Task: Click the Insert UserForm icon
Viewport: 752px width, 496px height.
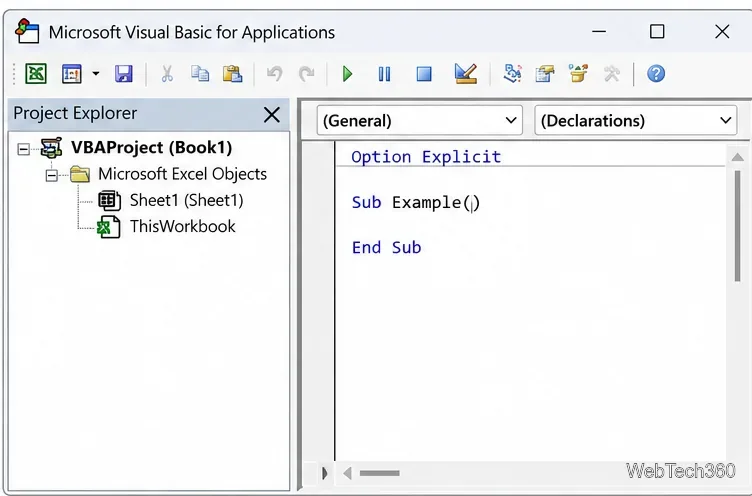Action: (72, 74)
